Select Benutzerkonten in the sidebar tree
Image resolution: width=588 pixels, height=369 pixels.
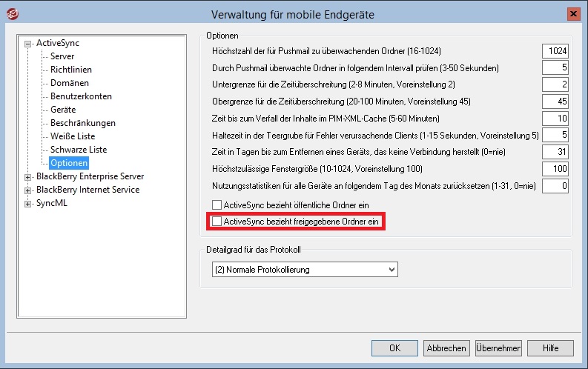point(80,96)
